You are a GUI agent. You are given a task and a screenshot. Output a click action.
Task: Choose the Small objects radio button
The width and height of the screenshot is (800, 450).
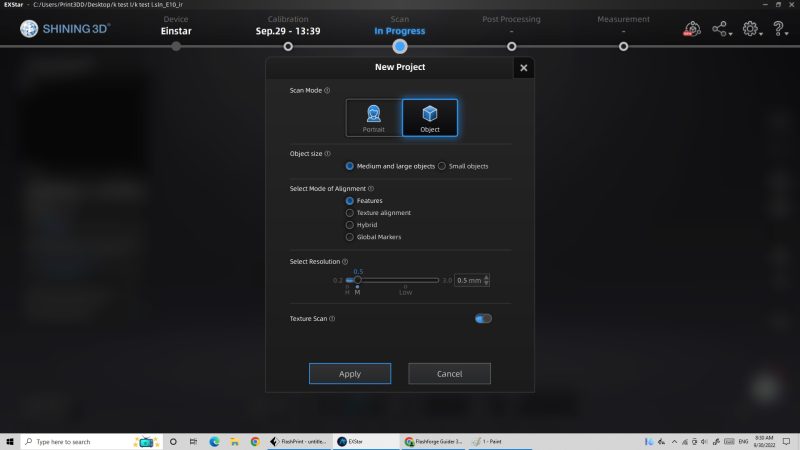coord(442,166)
